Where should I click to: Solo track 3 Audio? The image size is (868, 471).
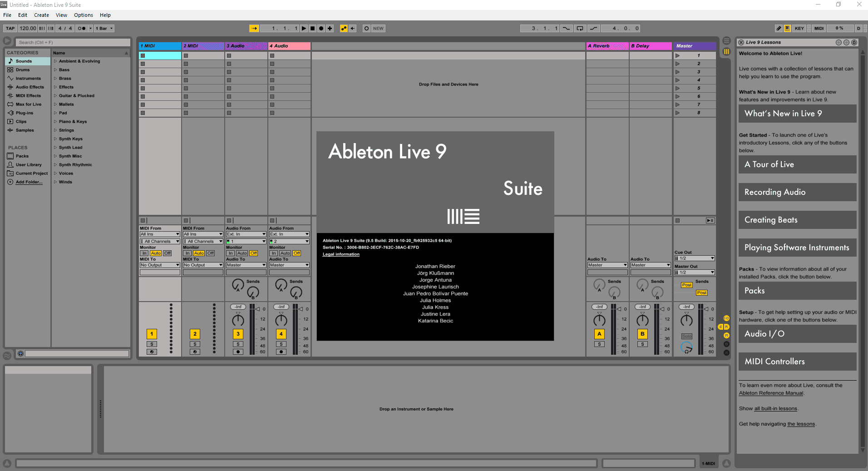238,344
